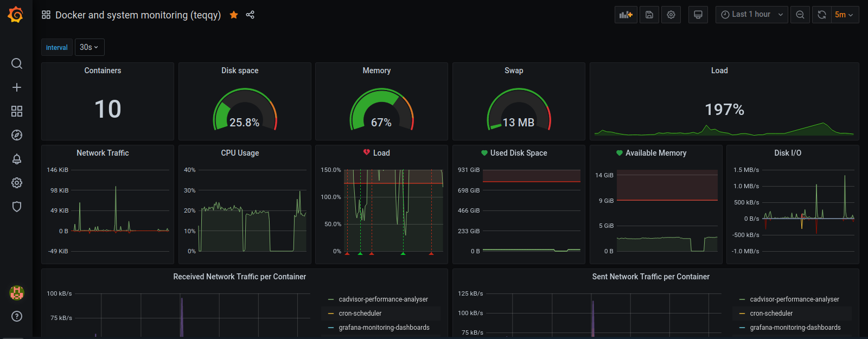Open the Last 1 hour time picker

[751, 15]
